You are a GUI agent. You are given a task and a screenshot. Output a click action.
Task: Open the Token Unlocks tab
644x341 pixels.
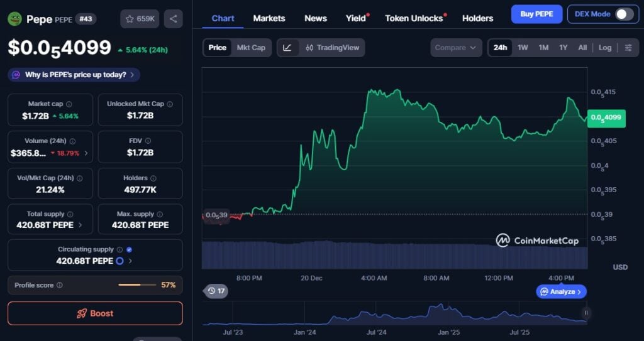[x=414, y=18]
